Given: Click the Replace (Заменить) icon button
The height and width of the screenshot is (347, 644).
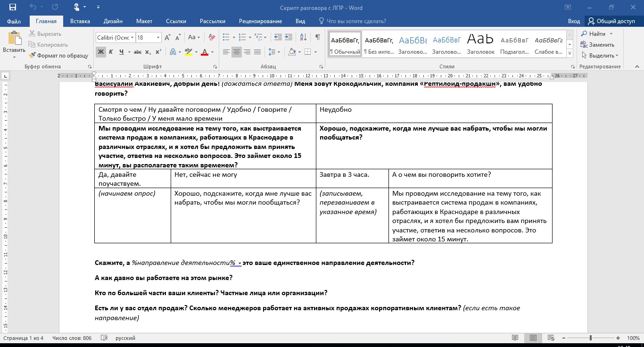Looking at the screenshot, I should pos(597,45).
